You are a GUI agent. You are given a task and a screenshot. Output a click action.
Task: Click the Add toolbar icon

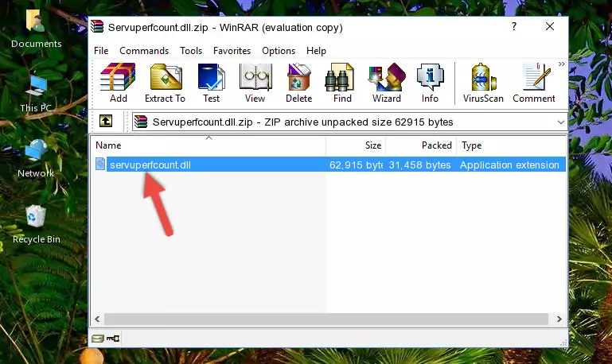118,83
